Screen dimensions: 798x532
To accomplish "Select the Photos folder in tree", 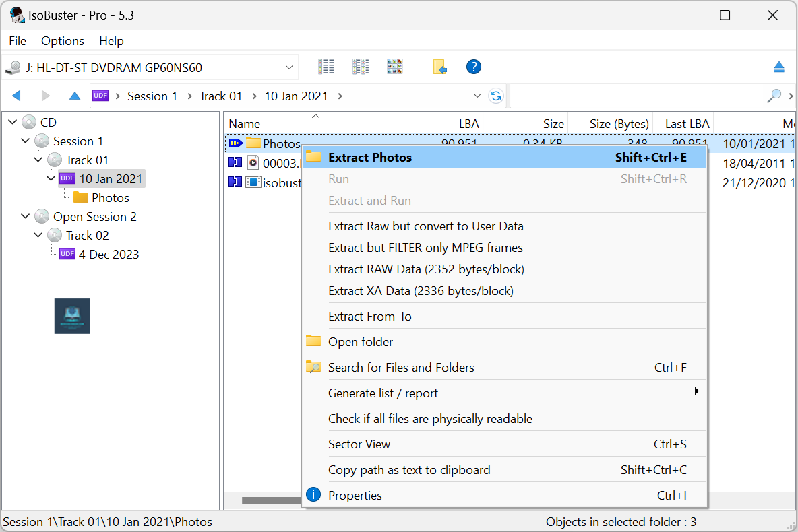I will pyautogui.click(x=110, y=197).
